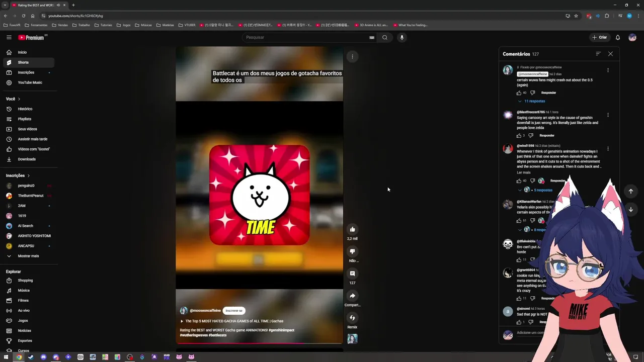
Task: Open Playlists in the sidebar
Action: click(29, 119)
